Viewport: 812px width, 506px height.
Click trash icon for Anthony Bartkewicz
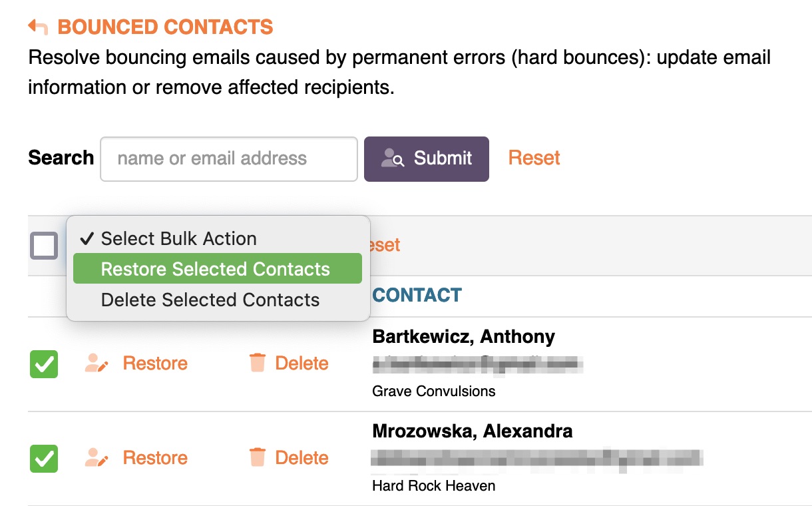[257, 364]
